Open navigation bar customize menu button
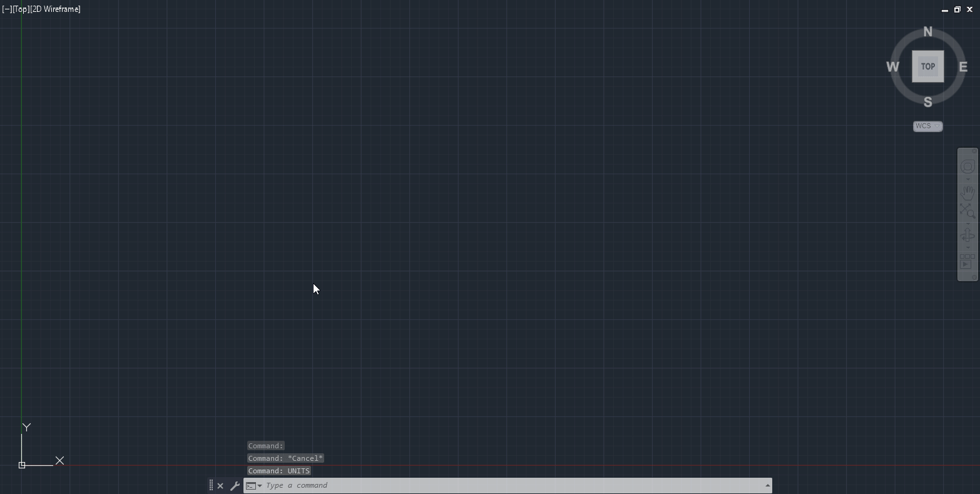Viewport: 980px width, 494px height. (974, 277)
